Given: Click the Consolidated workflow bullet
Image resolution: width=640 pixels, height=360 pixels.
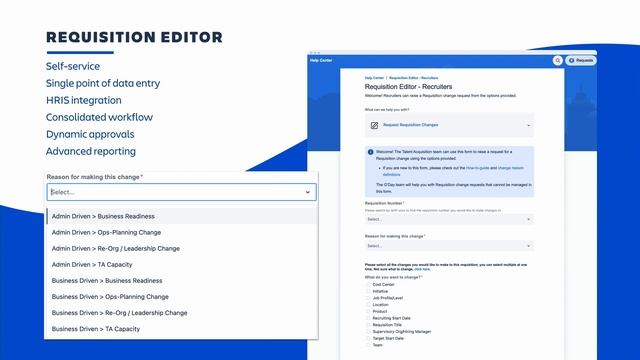Looking at the screenshot, I should click(99, 117).
